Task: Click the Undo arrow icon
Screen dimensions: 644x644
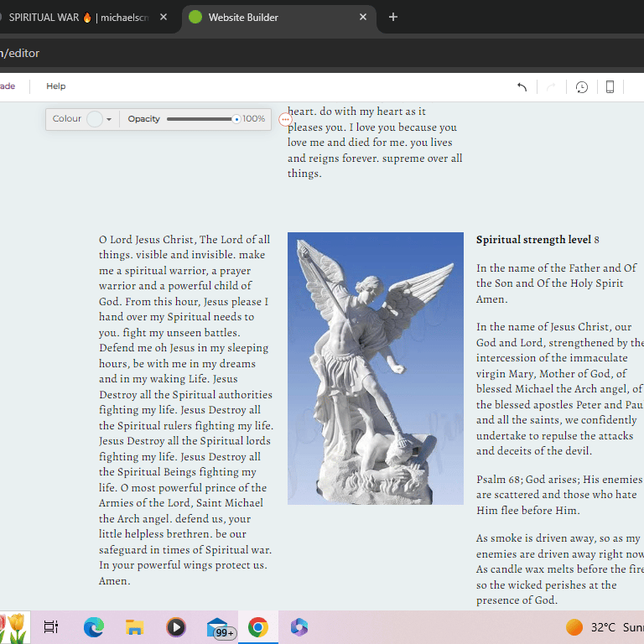Action: coord(522,86)
